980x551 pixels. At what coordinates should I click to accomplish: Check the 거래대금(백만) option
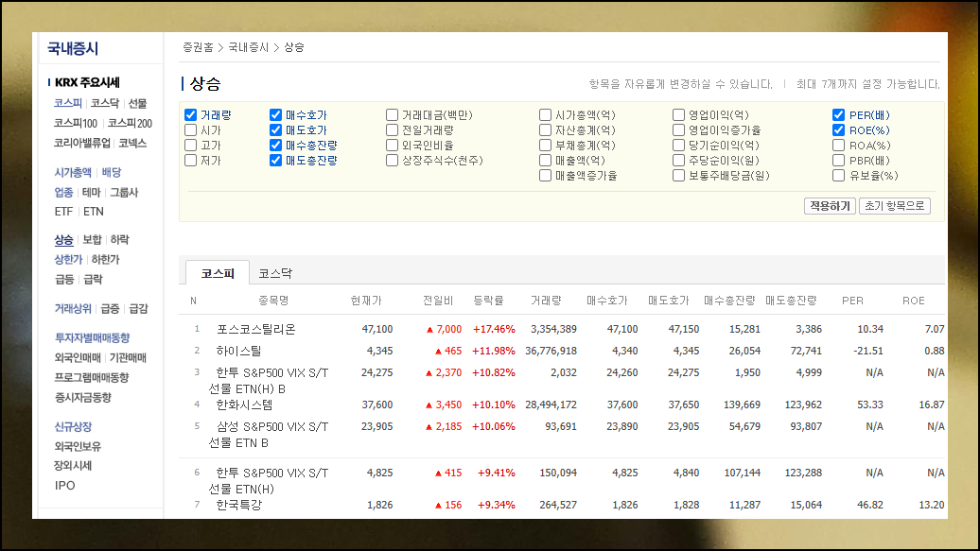point(392,115)
